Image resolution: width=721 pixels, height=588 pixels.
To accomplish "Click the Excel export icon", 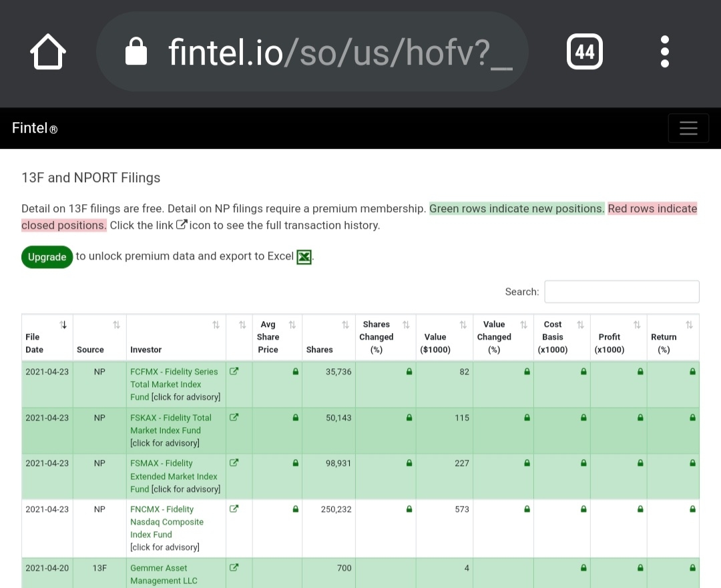I will (304, 256).
